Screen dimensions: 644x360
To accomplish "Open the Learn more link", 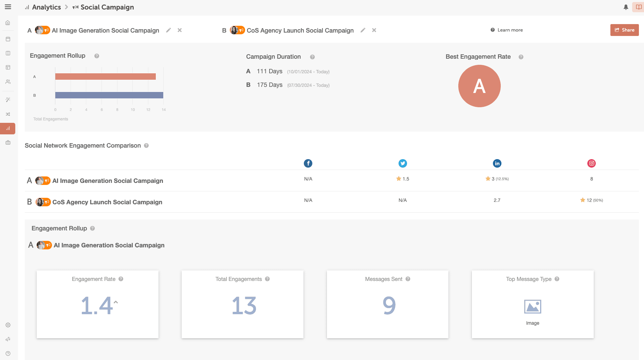I will pyautogui.click(x=510, y=30).
